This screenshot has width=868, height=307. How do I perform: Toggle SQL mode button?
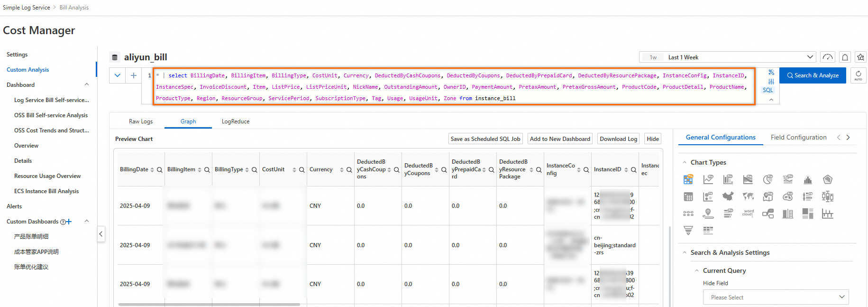point(768,90)
